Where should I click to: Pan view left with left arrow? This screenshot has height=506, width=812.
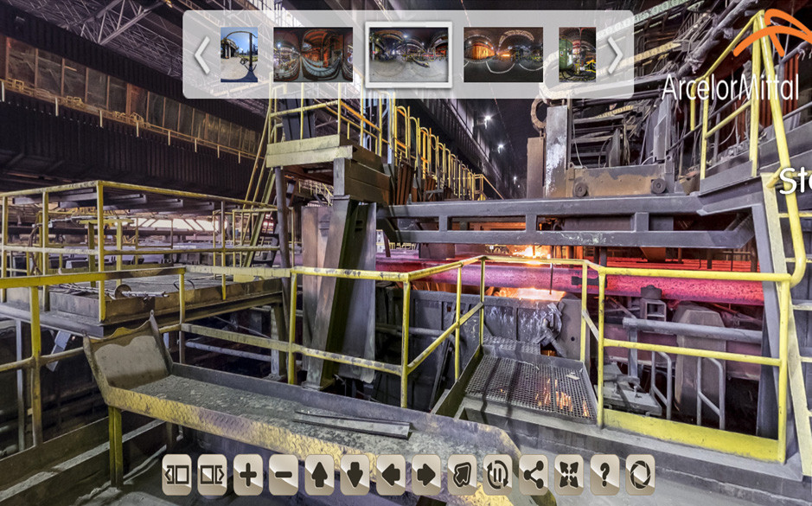(x=391, y=475)
